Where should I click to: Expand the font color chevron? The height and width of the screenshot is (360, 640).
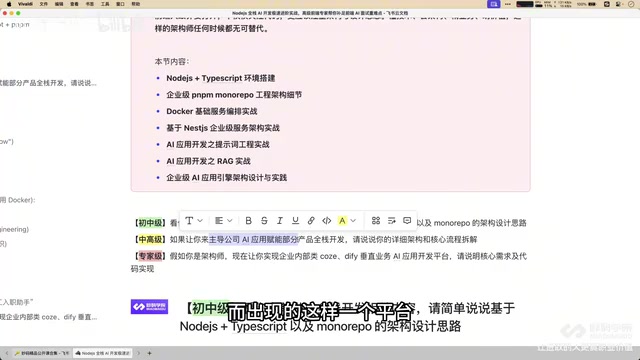(x=353, y=221)
